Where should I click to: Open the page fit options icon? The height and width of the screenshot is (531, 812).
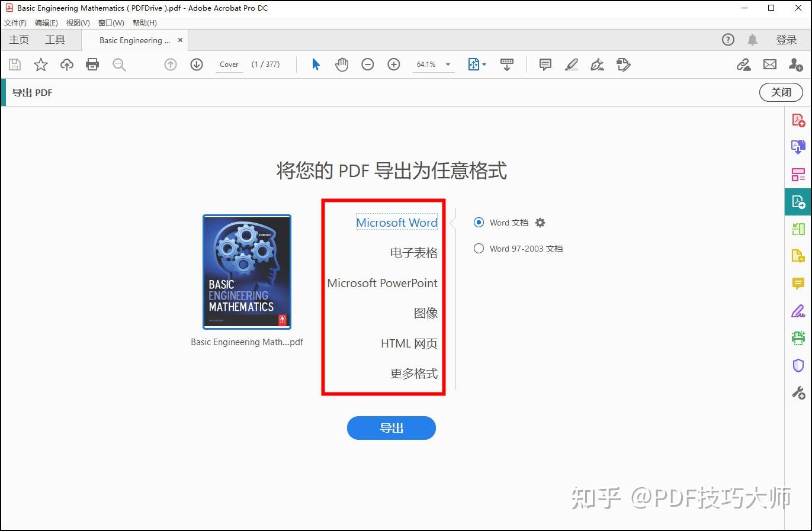click(x=477, y=65)
